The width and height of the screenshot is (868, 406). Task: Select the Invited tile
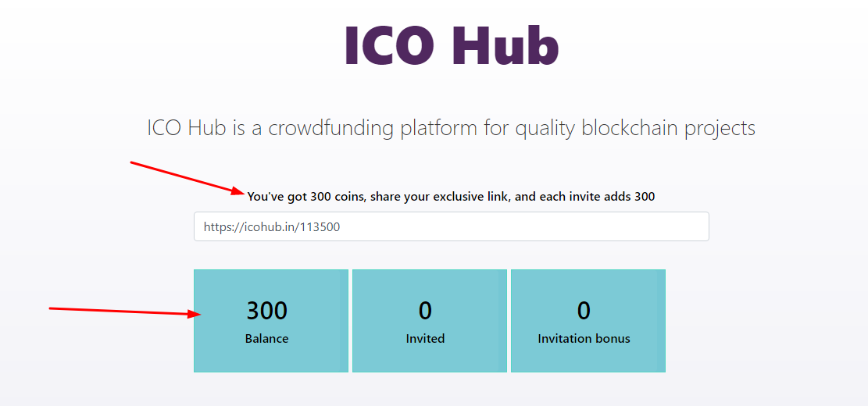click(x=429, y=321)
